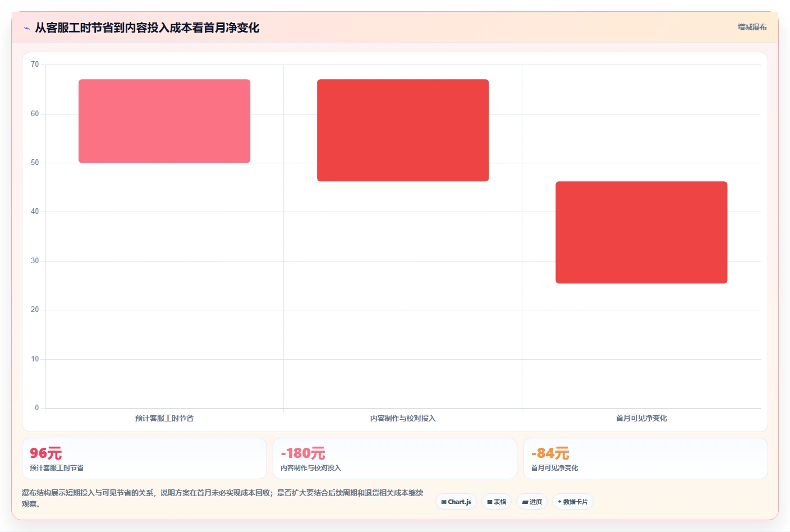Click y-axis tick value 50

tap(35, 163)
